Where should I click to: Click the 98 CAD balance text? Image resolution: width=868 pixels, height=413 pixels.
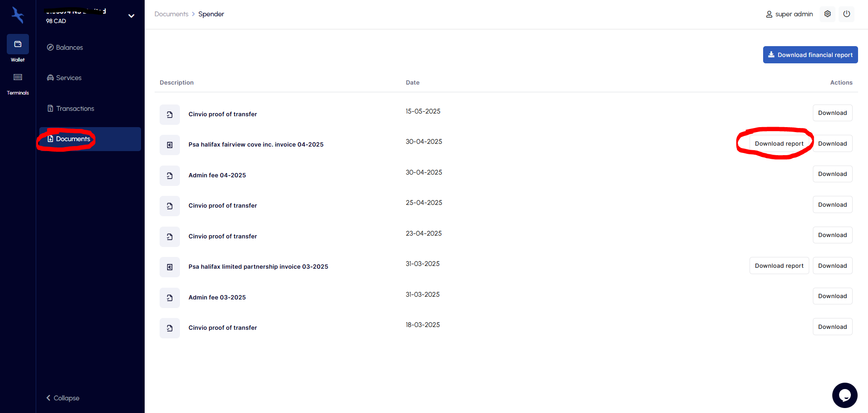56,21
